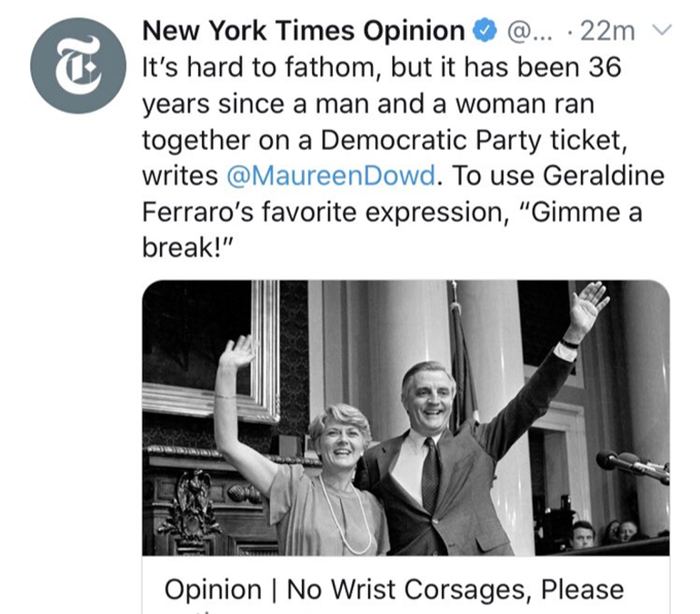Open the 'No Wrist Corsages, Please' headline
This screenshot has height=614, width=700.
[394, 590]
